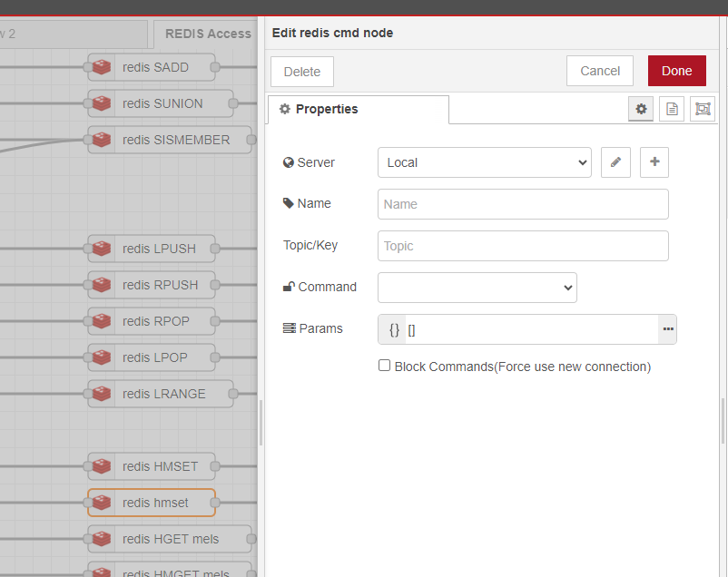
Task: Click the edit panel's right scrollbar
Action: tap(723, 421)
